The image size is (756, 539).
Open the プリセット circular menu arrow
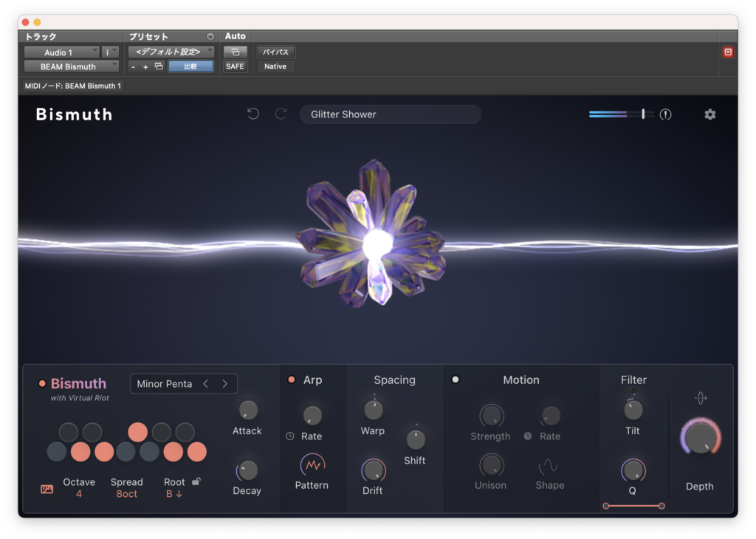click(210, 37)
